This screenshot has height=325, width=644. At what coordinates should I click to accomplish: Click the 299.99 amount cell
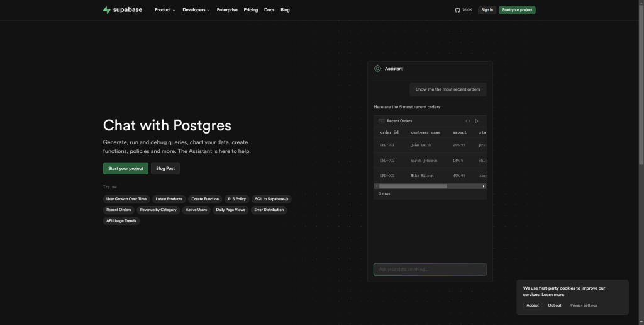coord(458,145)
